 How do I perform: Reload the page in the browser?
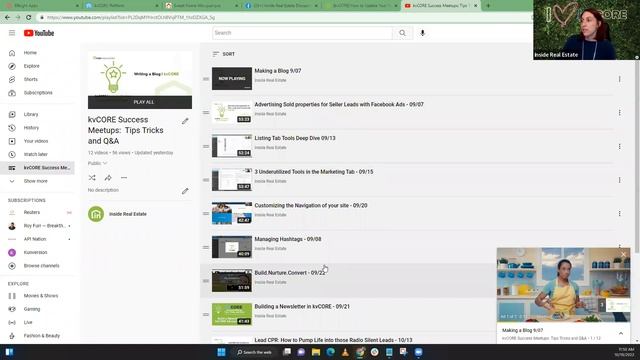29,18
